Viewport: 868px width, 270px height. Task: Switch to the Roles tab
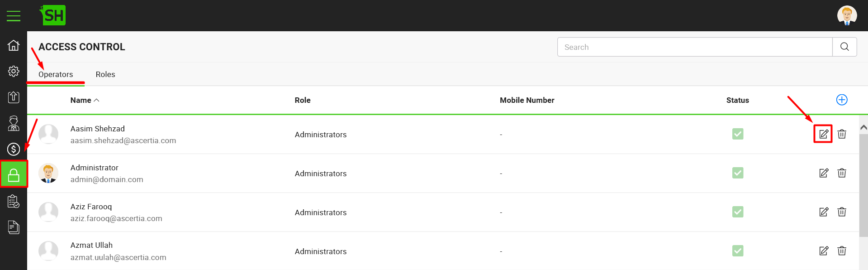tap(105, 74)
